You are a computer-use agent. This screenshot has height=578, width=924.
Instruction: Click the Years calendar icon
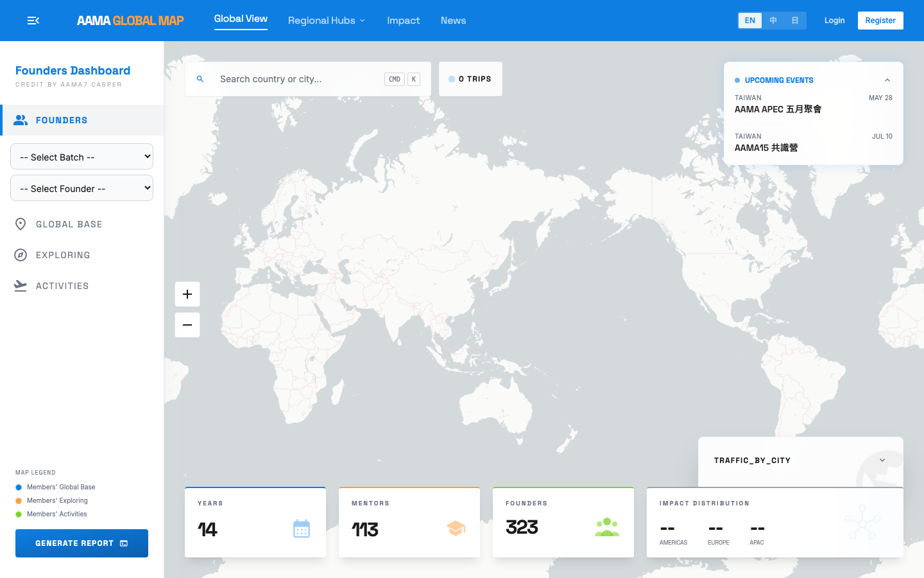302,529
